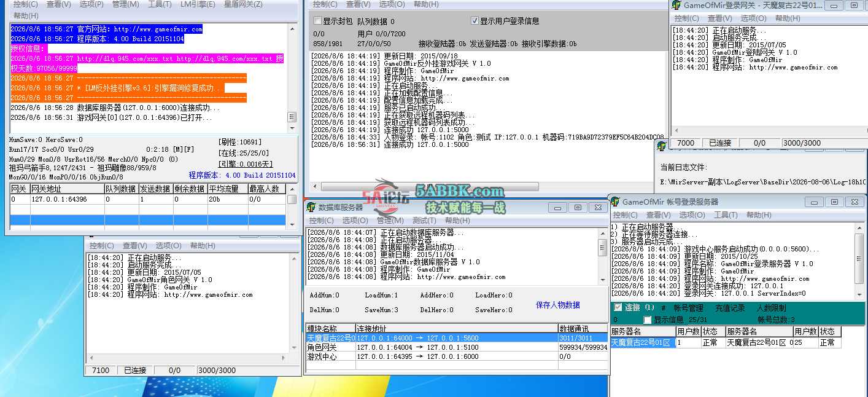
Task: Click the 帐号管理 button
Action: [x=688, y=308]
